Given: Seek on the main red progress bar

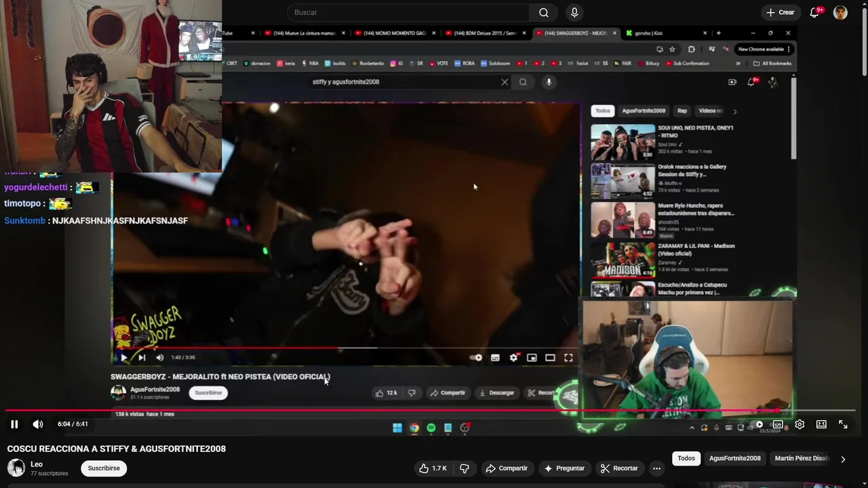Looking at the screenshot, I should coord(431,411).
